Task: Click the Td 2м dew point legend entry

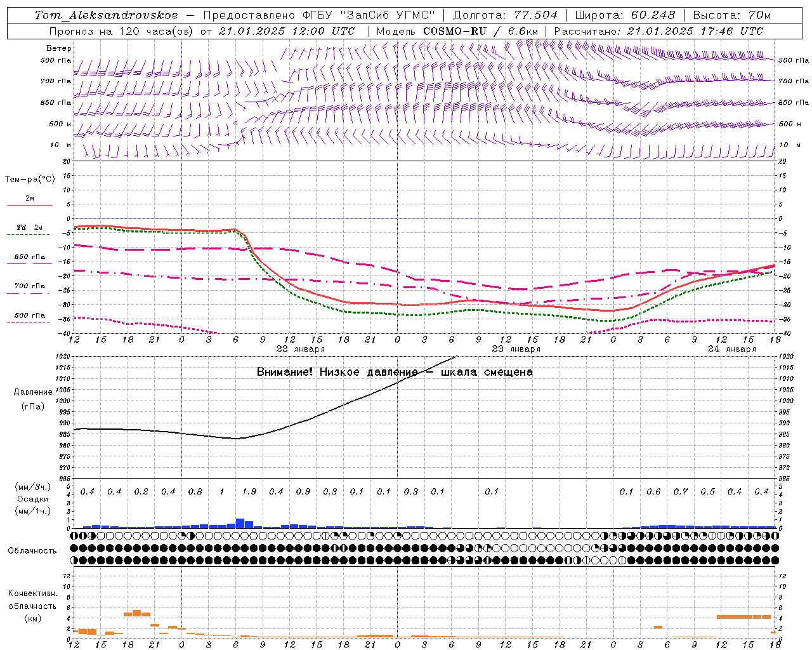Action: (x=29, y=227)
